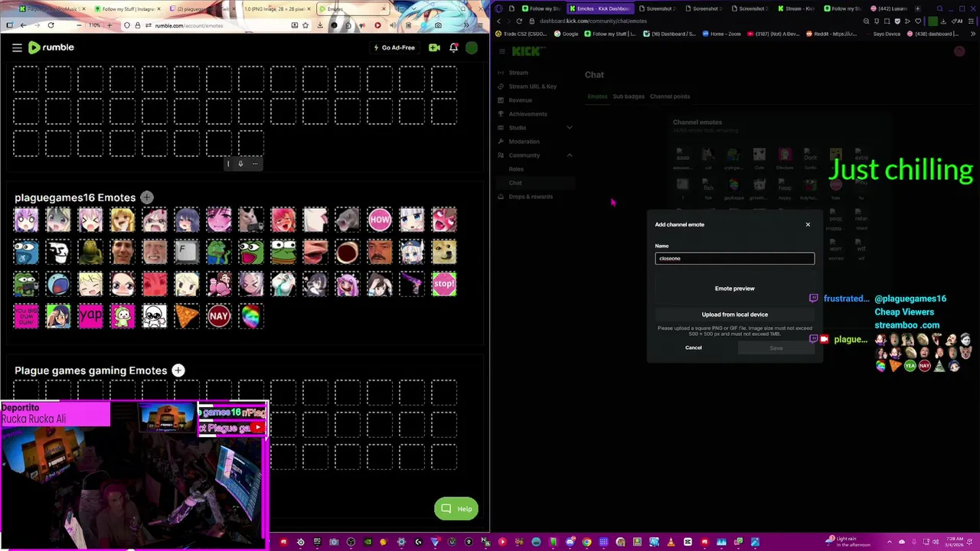Click the taskbar clock 7:28 AM
The width and height of the screenshot is (980, 551).
coord(954,542)
